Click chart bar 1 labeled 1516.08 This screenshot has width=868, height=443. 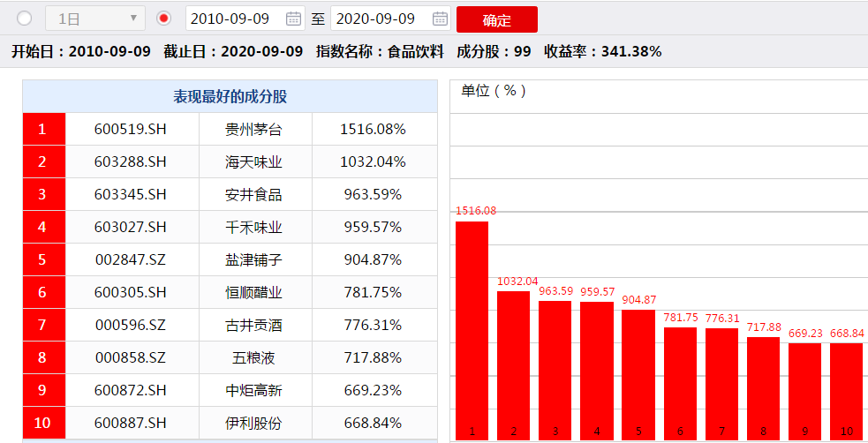472,331
